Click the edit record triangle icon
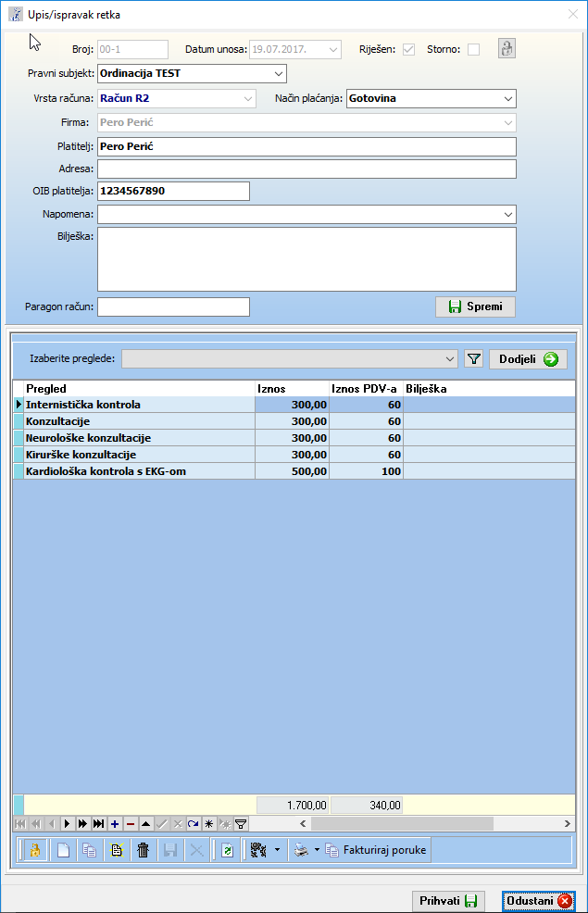588x913 pixels. point(146,823)
